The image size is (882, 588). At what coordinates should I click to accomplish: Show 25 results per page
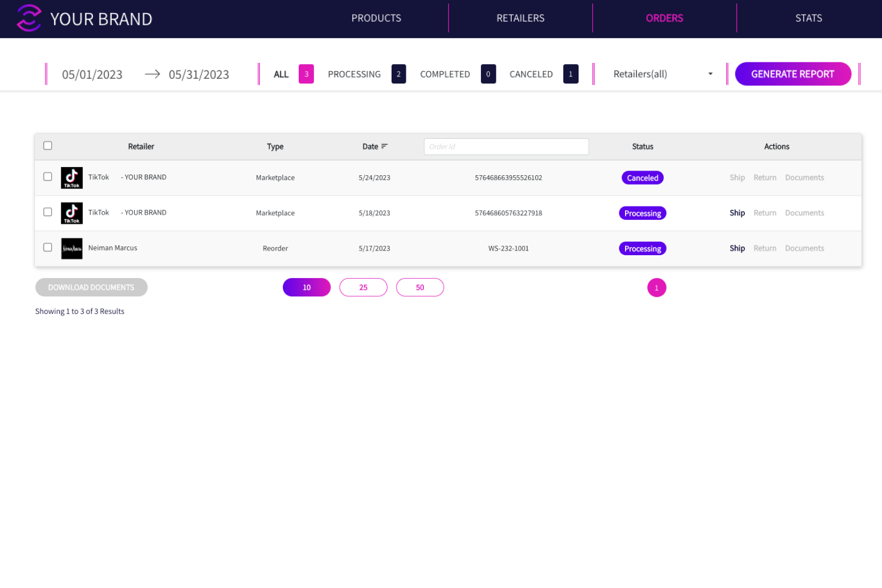[363, 288]
